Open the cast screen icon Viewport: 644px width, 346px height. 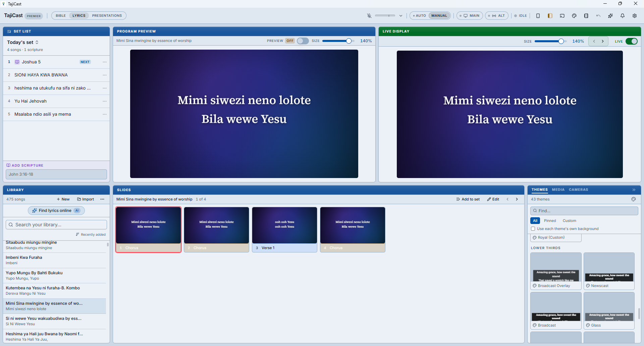click(x=562, y=16)
